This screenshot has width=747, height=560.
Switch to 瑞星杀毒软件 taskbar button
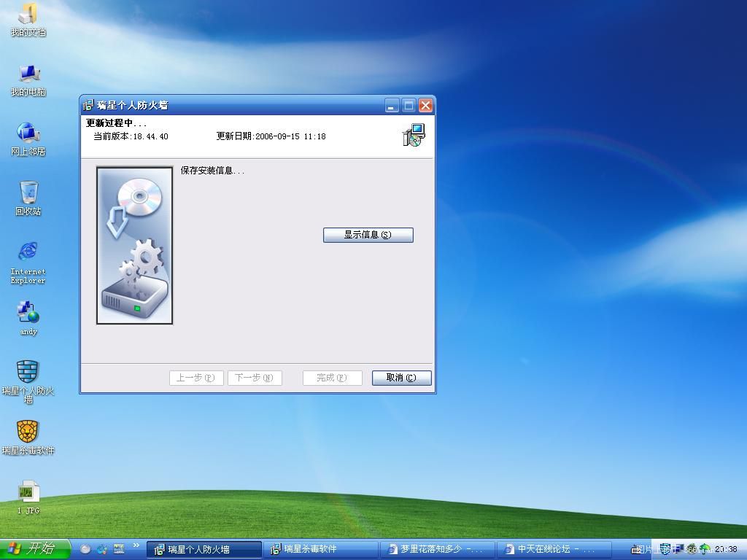point(321,550)
